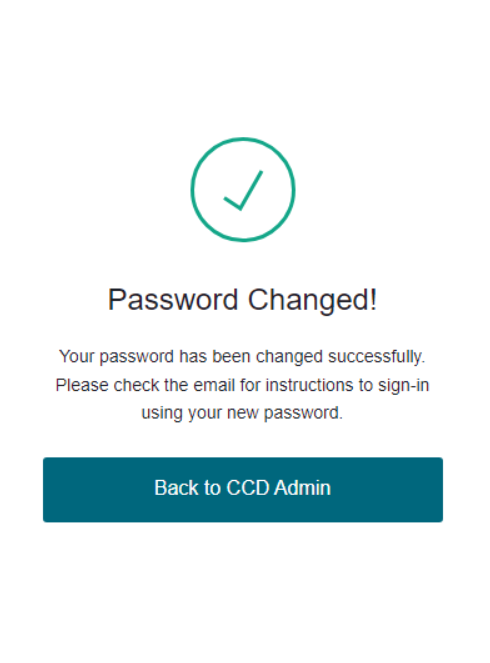Return to CCD Admin via teal button
This screenshot has height=663, width=490.
click(x=243, y=489)
